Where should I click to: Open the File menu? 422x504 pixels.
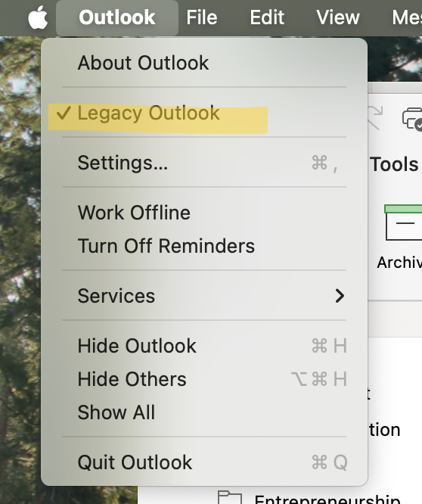[202, 17]
